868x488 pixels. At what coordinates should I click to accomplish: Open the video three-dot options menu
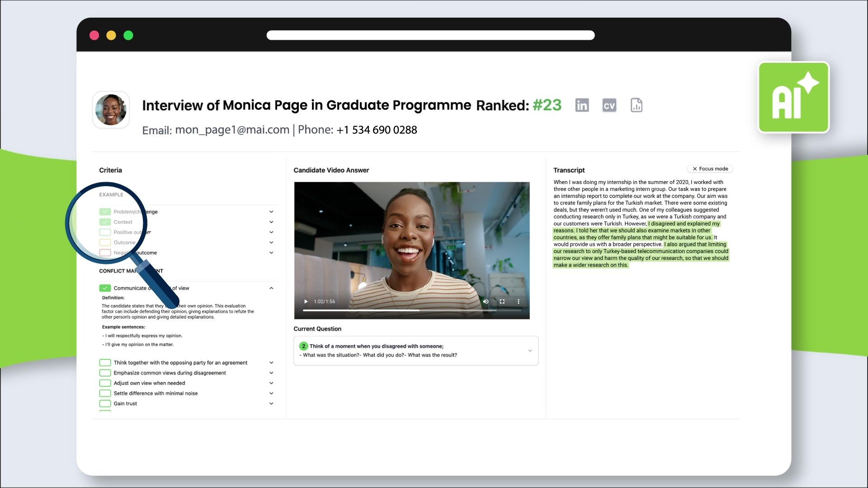tap(519, 301)
